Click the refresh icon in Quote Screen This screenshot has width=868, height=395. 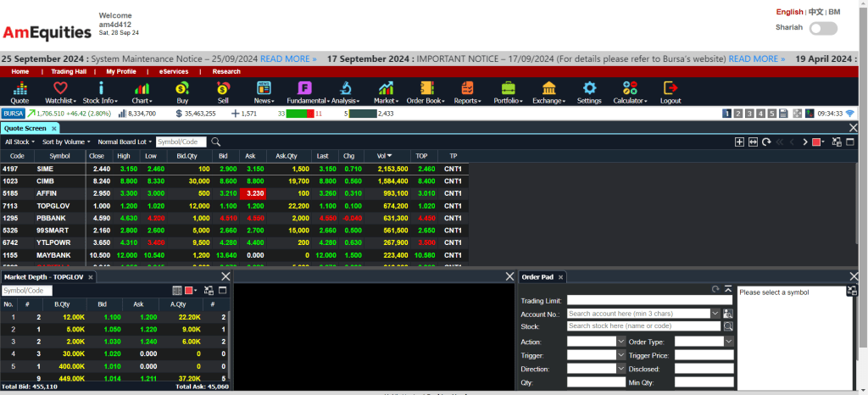click(x=766, y=142)
